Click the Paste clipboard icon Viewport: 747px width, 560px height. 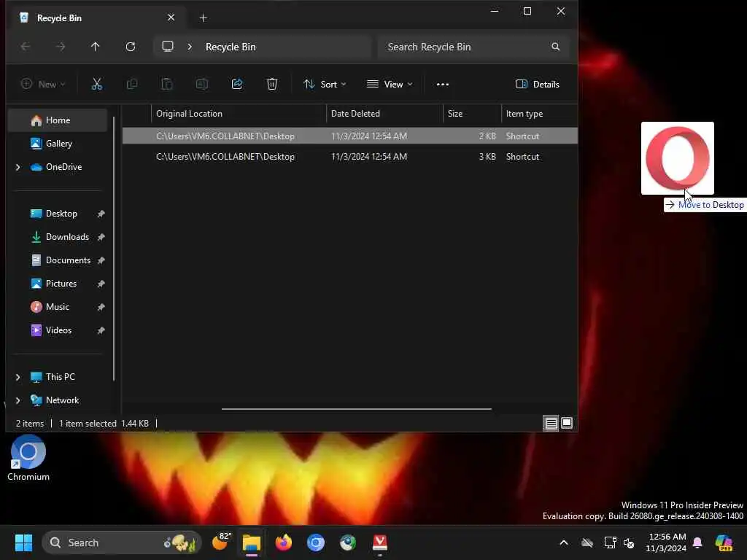click(x=167, y=85)
